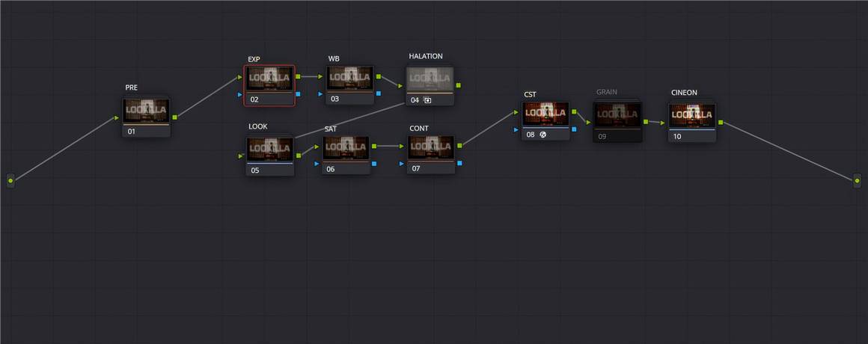Viewport: 868px width, 344px height.
Task: Select the disabled GRAIN node 09
Action: click(617, 116)
